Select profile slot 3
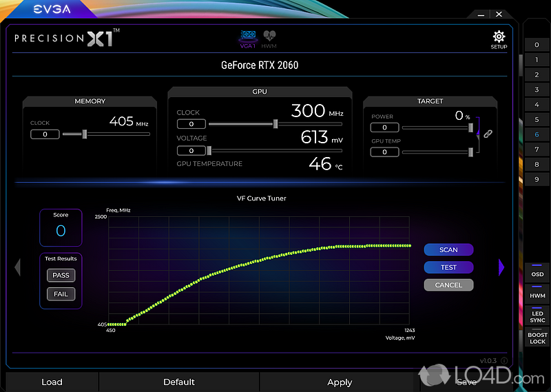Viewport: 551px width, 392px height. 537,90
